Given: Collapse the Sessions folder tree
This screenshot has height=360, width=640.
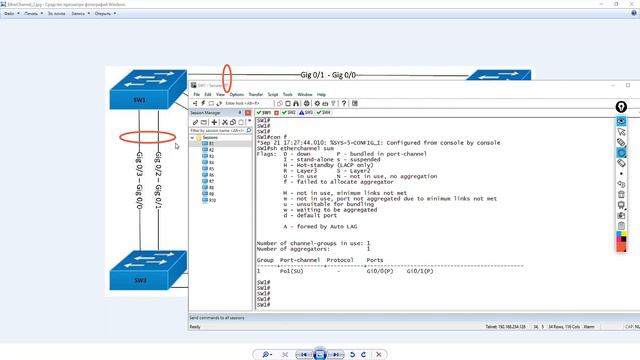Looking at the screenshot, I should [193, 138].
